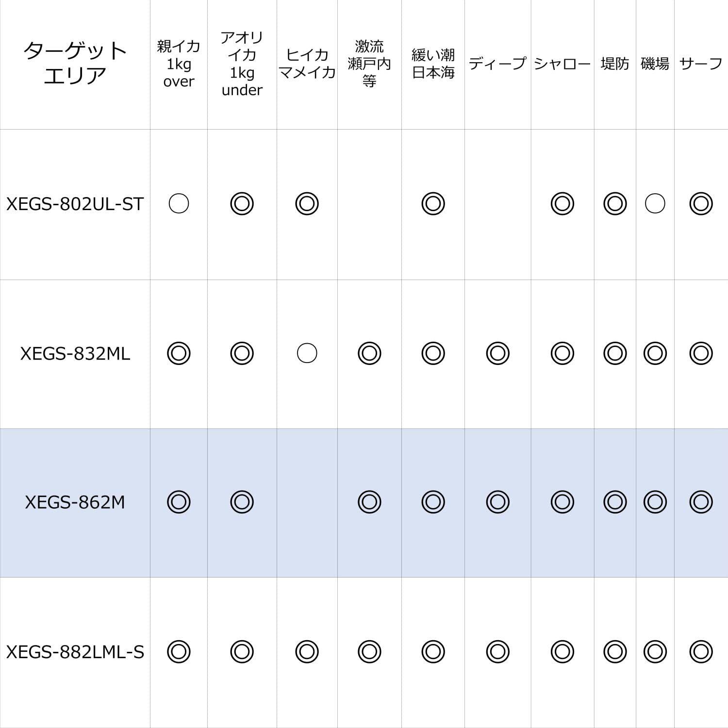Image resolution: width=728 pixels, height=728 pixels.
Task: Select highlighted XEGS-862M row label
Action: [x=75, y=502]
